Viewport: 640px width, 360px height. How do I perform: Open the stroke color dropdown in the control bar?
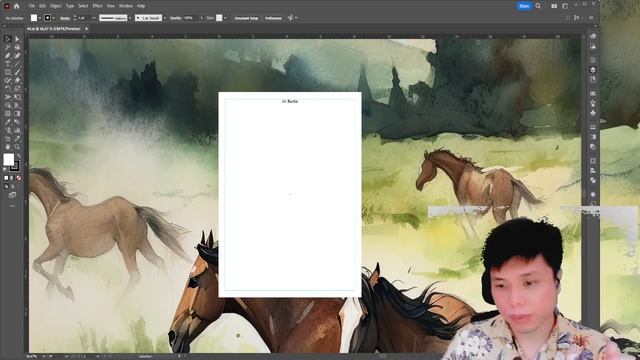(53, 18)
